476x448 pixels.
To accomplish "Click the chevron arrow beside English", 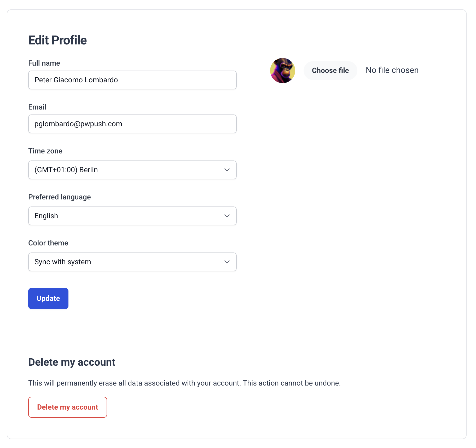I will (227, 216).
